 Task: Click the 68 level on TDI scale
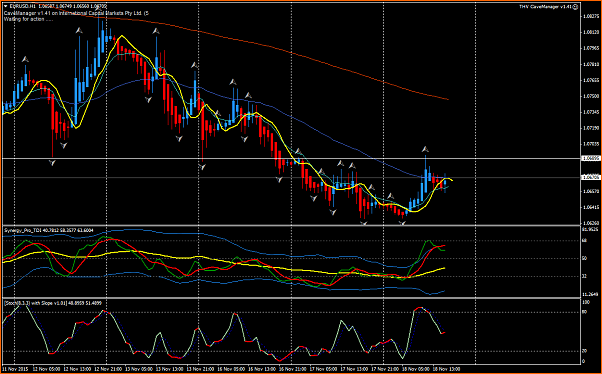[x=585, y=241]
